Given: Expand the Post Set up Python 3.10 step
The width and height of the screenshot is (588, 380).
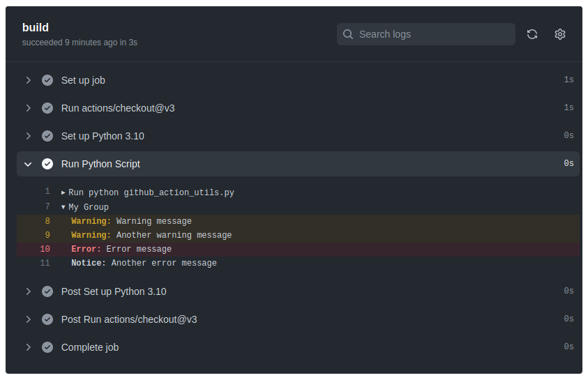Looking at the screenshot, I should pos(28,291).
